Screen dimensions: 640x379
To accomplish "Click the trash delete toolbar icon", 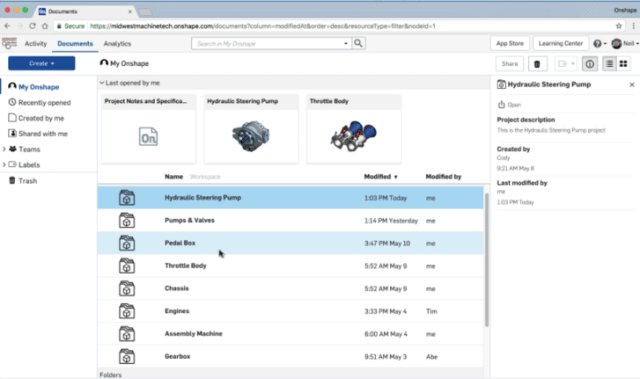I will (537, 64).
